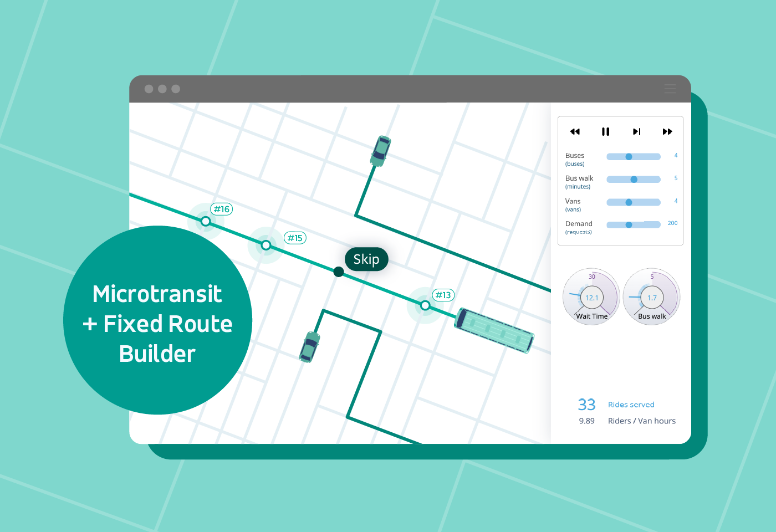The width and height of the screenshot is (776, 532).
Task: Click the #15 stop marker
Action: click(x=265, y=244)
